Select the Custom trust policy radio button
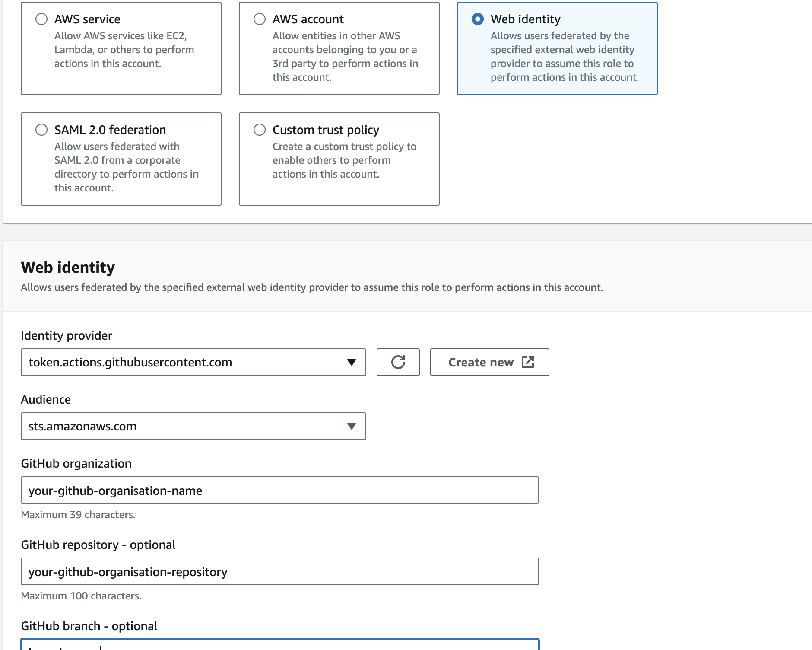This screenshot has width=812, height=650. pyautogui.click(x=260, y=130)
